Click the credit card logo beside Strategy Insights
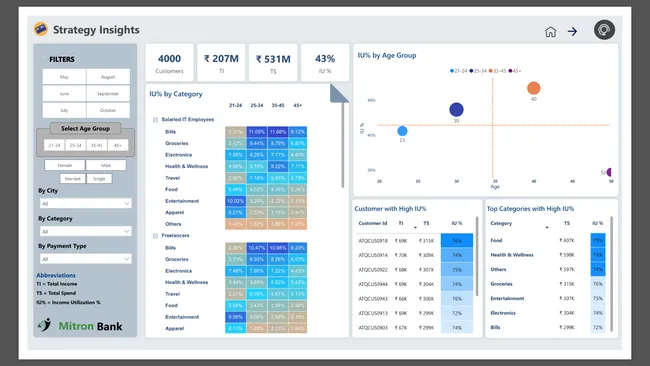 pos(41,29)
